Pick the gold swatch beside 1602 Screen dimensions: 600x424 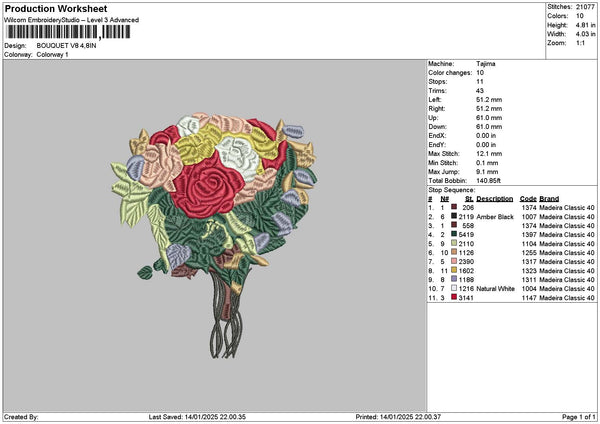(x=454, y=270)
